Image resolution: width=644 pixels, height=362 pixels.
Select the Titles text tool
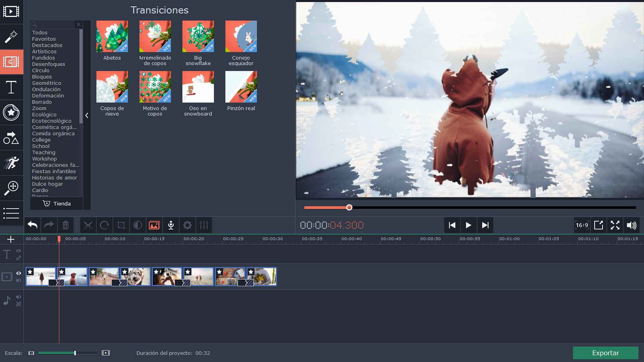click(x=11, y=87)
